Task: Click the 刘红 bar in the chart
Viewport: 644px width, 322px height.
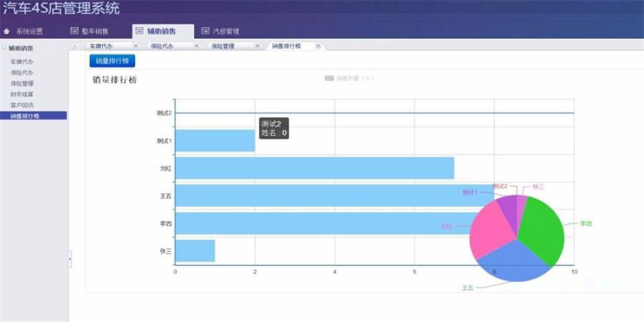Action: tap(315, 168)
